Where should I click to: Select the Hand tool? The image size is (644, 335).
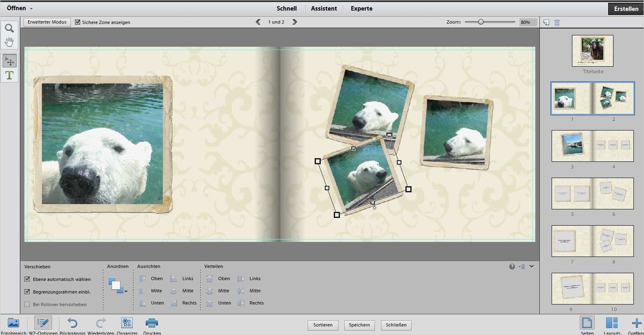pyautogui.click(x=9, y=42)
